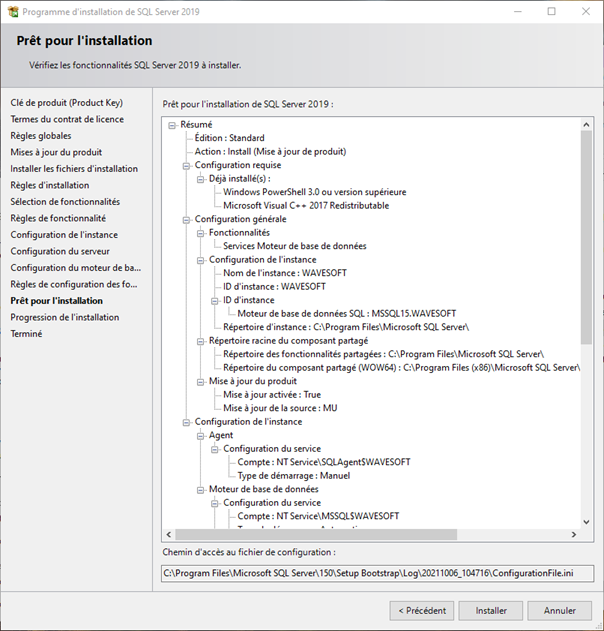Select Microsoft Visual C++ 2017 Redistributable row

click(306, 206)
